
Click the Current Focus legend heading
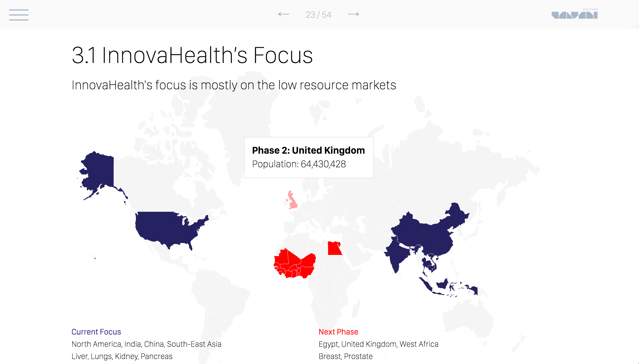[x=96, y=332]
